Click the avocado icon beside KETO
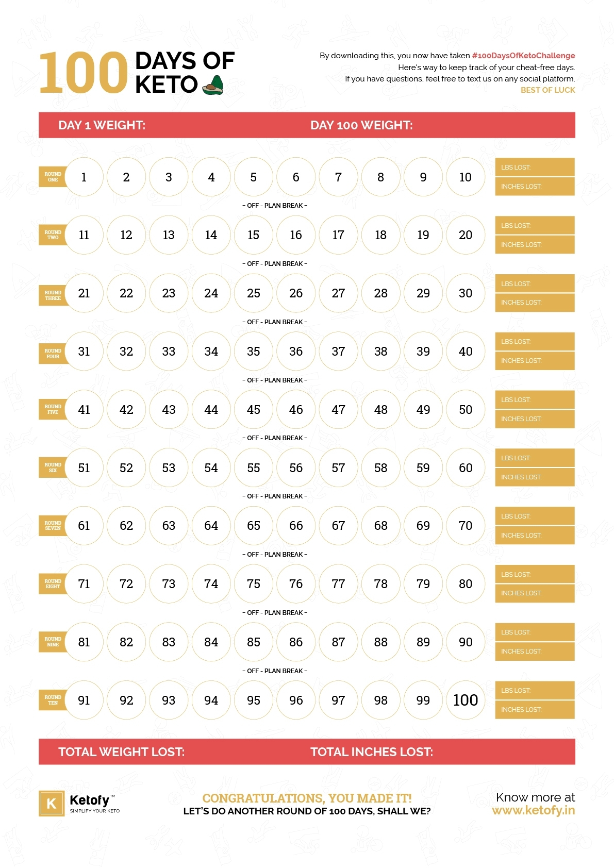 pyautogui.click(x=213, y=85)
